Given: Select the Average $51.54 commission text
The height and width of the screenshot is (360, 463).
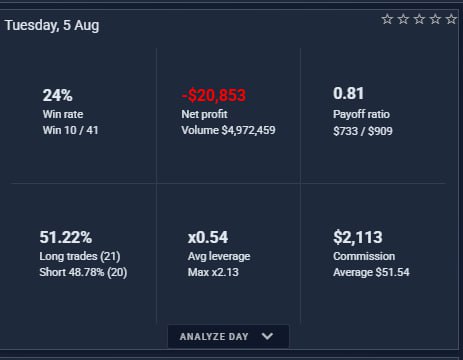Looking at the screenshot, I should (x=371, y=272).
